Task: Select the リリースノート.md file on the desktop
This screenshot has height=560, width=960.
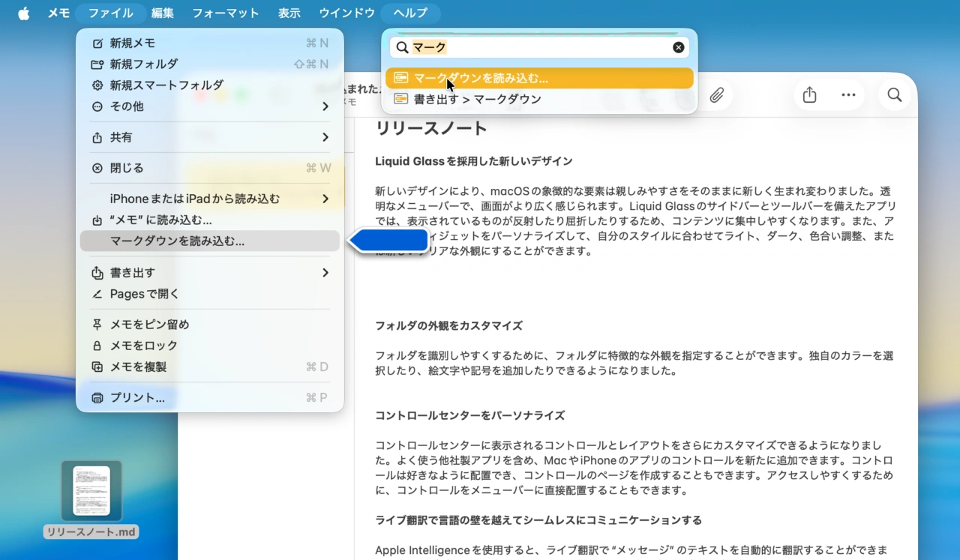Action: pyautogui.click(x=91, y=491)
